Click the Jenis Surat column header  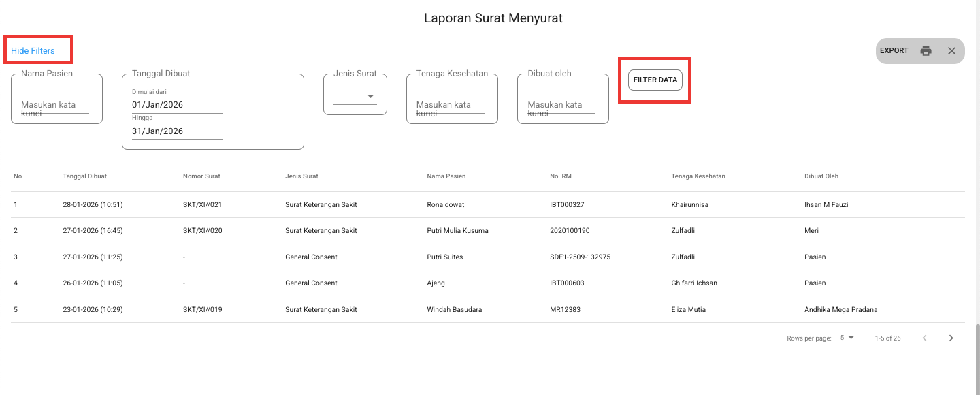[x=301, y=176]
